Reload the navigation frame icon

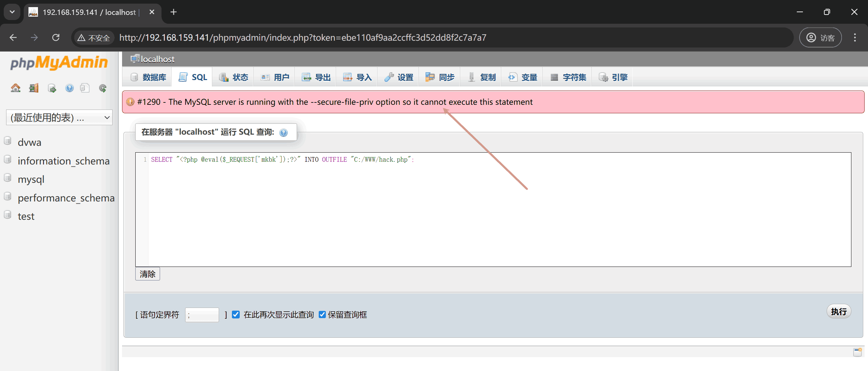click(x=103, y=88)
